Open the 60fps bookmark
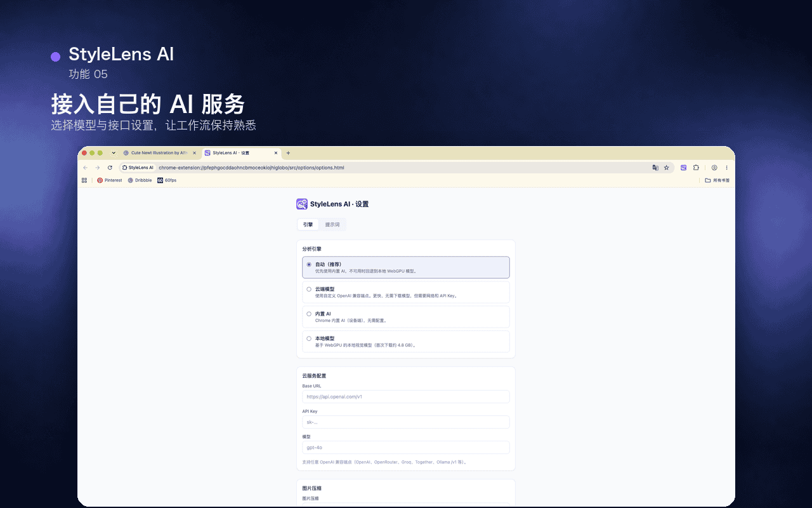The image size is (812, 508). (167, 180)
